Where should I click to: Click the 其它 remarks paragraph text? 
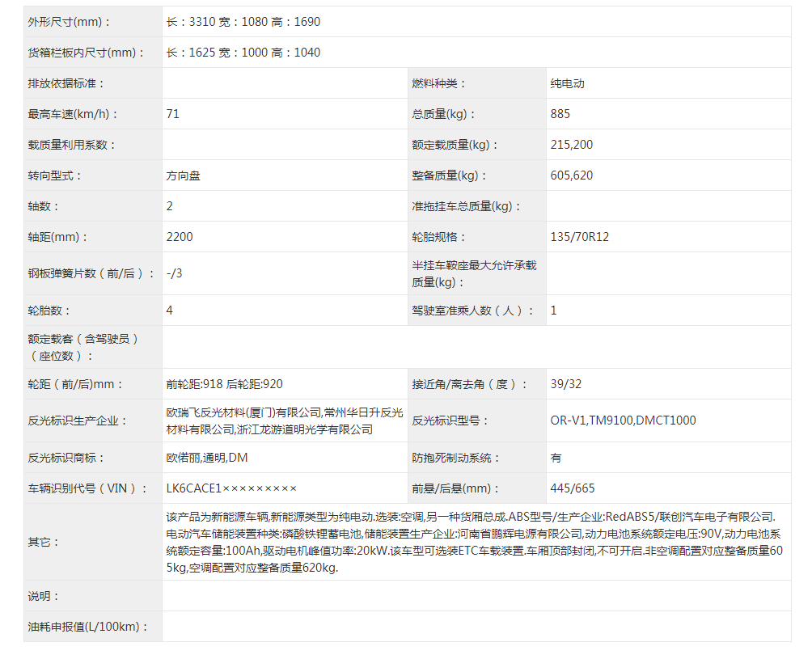pos(473,542)
